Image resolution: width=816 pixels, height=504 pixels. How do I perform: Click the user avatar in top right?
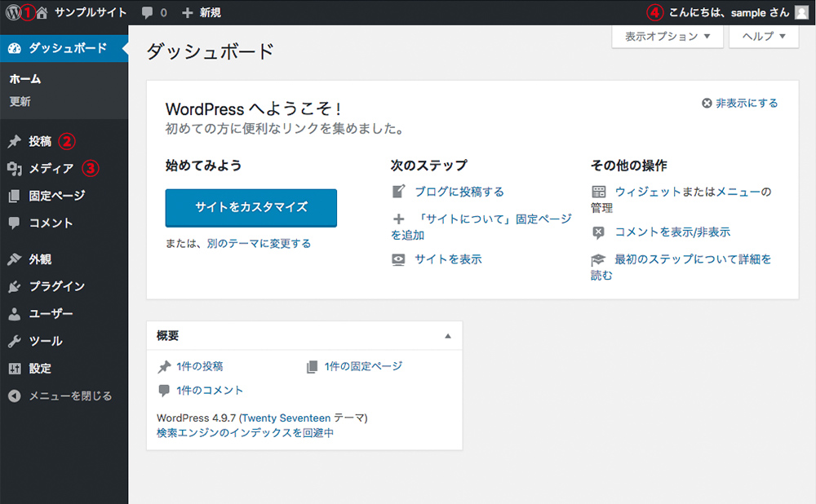pyautogui.click(x=801, y=12)
